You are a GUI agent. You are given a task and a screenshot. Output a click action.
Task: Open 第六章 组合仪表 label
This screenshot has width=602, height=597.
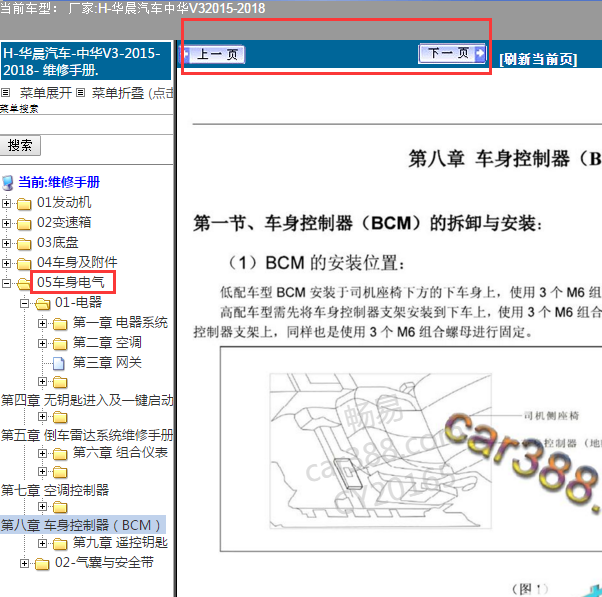pos(120,452)
